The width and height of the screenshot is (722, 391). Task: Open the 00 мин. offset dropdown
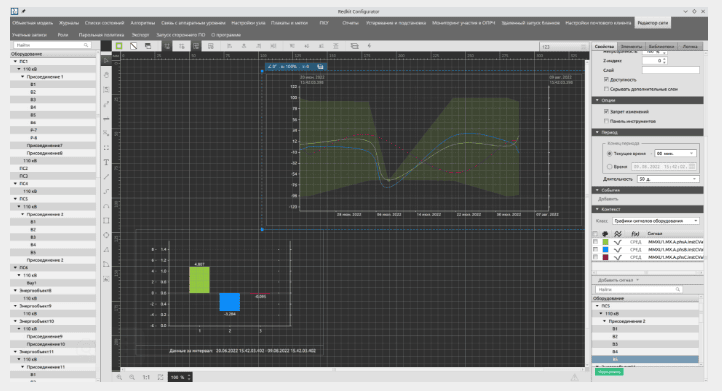tap(675, 153)
